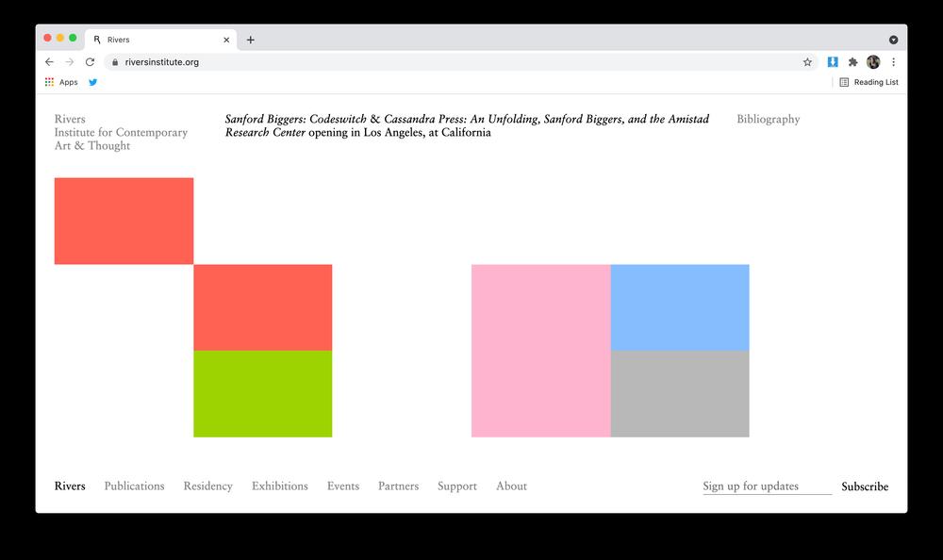Open the Twitter bookmark icon
This screenshot has height=560, width=943.
click(93, 82)
